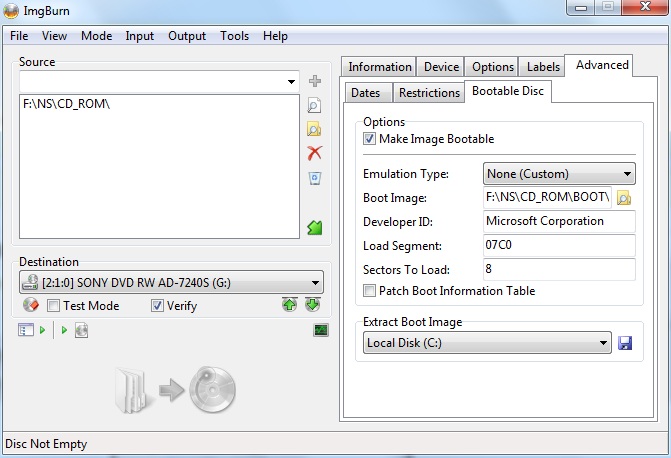Click the green up arrow load tray icon
This screenshot has width=671, height=458.
(x=290, y=305)
